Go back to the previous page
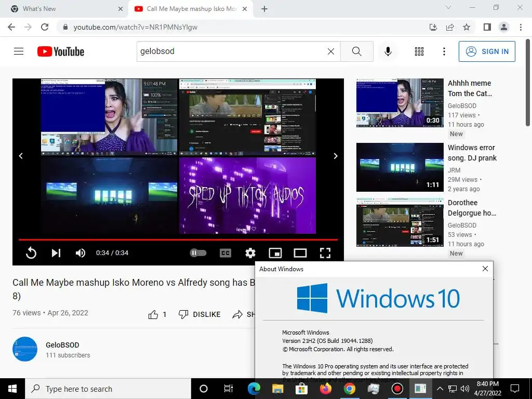The width and height of the screenshot is (532, 399). click(11, 27)
